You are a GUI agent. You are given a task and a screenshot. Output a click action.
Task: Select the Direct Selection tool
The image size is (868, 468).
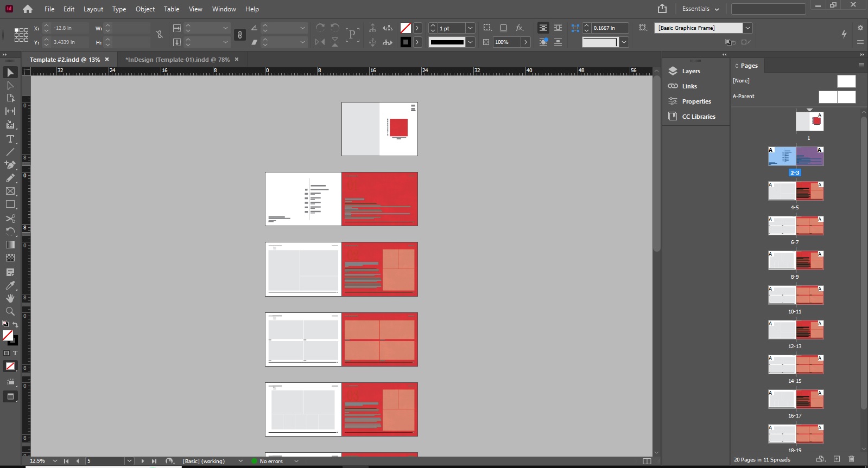point(10,85)
